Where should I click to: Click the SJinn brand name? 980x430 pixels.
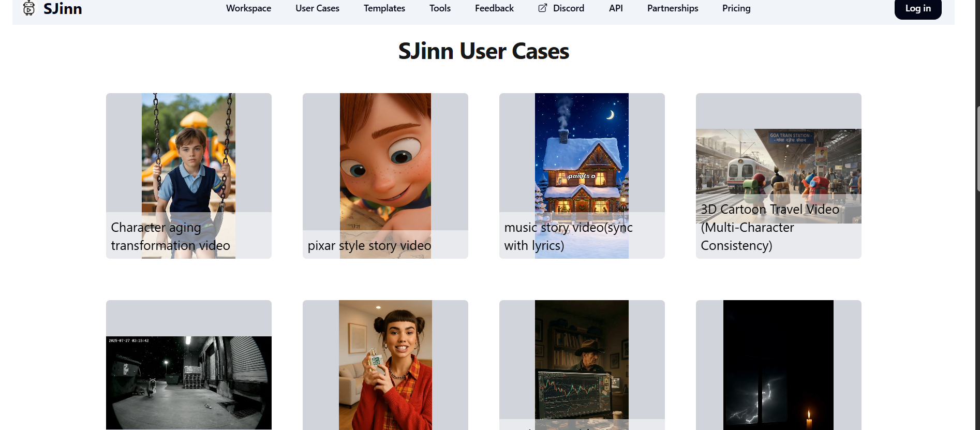tap(63, 9)
